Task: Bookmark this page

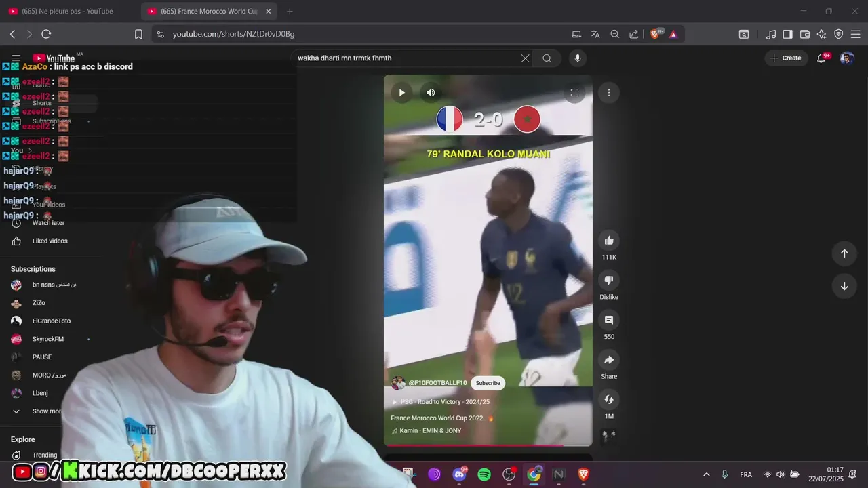Action: point(138,34)
